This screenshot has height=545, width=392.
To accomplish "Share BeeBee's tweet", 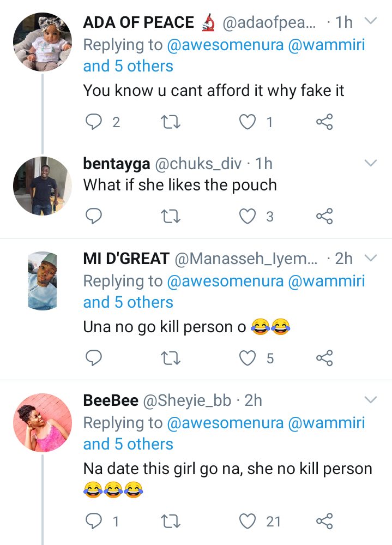I will 324,522.
